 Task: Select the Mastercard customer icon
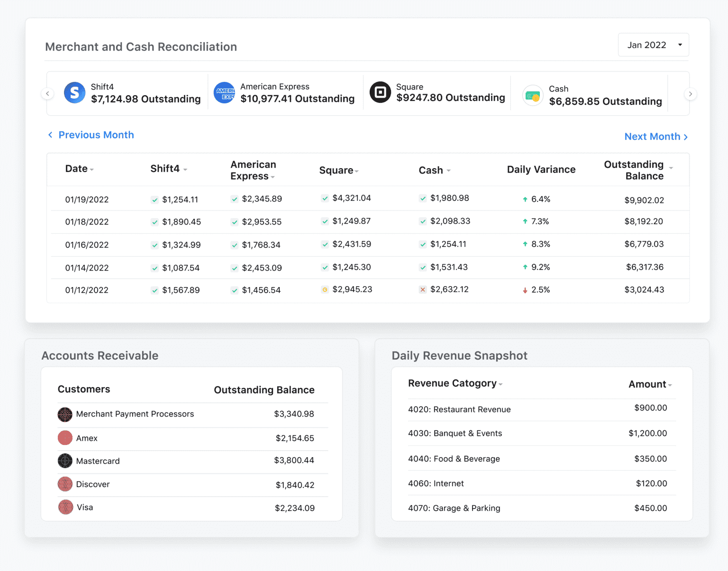pyautogui.click(x=65, y=461)
